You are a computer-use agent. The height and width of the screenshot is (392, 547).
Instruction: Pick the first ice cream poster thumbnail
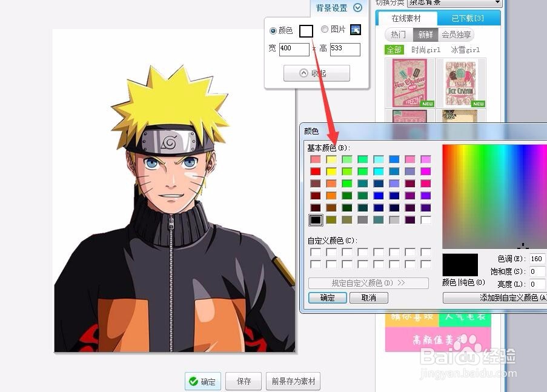pyautogui.click(x=409, y=83)
